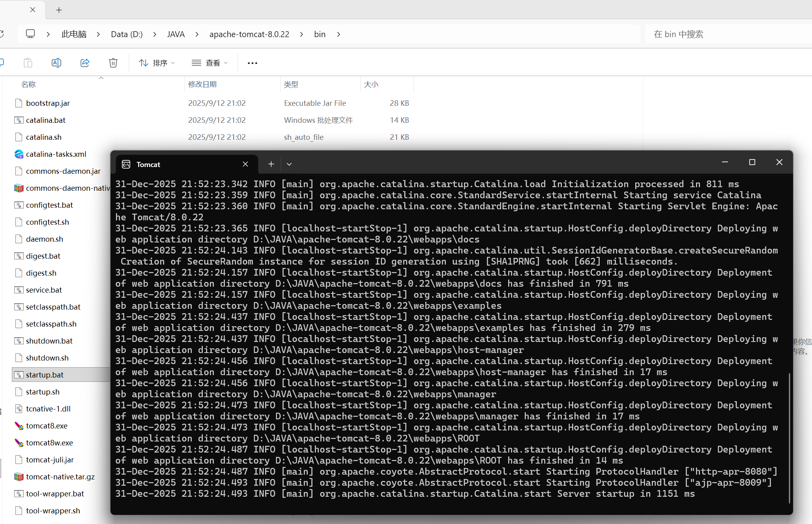Image resolution: width=812 pixels, height=524 pixels.
Task: Open new terminal tab with plus button
Action: [271, 164]
